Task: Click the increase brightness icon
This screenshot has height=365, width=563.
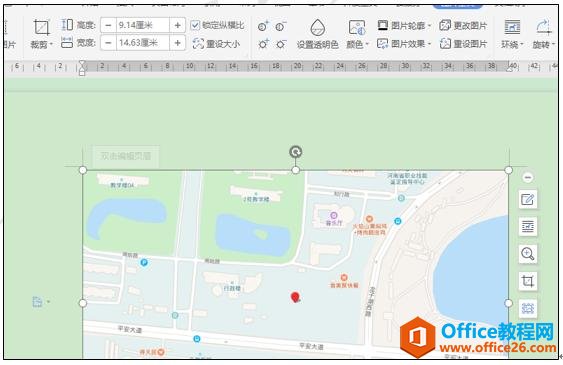Action: point(263,44)
